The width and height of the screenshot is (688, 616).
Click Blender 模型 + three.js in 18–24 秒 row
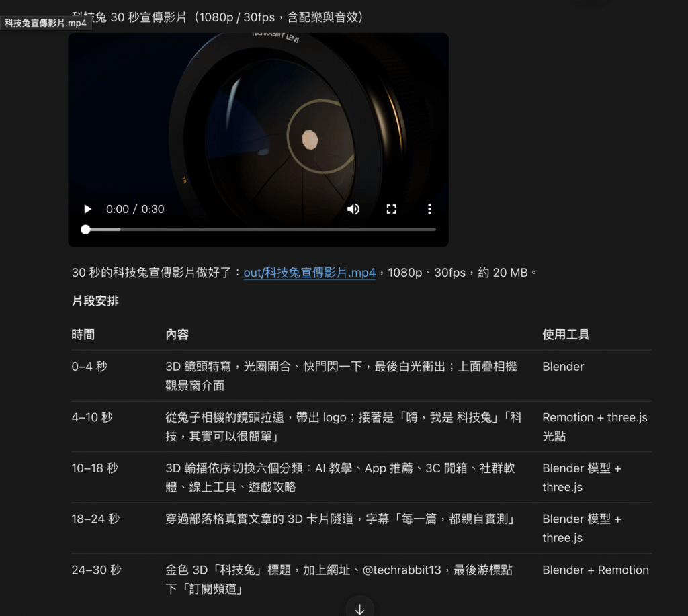pyautogui.click(x=582, y=528)
